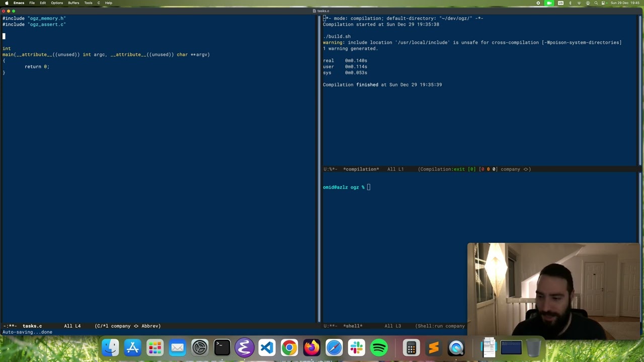Open the Tools menu
The width and height of the screenshot is (644, 362).
[88, 3]
